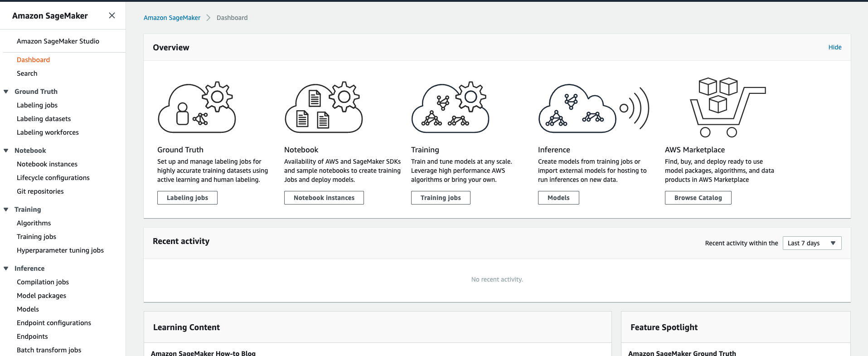This screenshot has height=356, width=868.
Task: Click the Inference cloud signal illustration
Action: pos(594,108)
